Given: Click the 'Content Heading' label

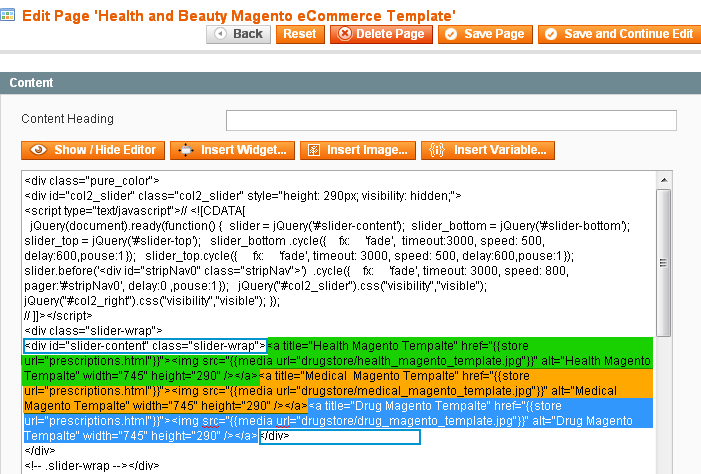Looking at the screenshot, I should [68, 119].
